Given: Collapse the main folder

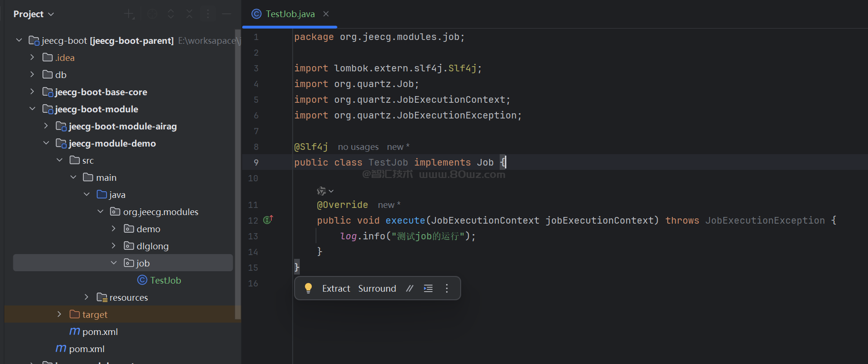Looking at the screenshot, I should [x=73, y=177].
